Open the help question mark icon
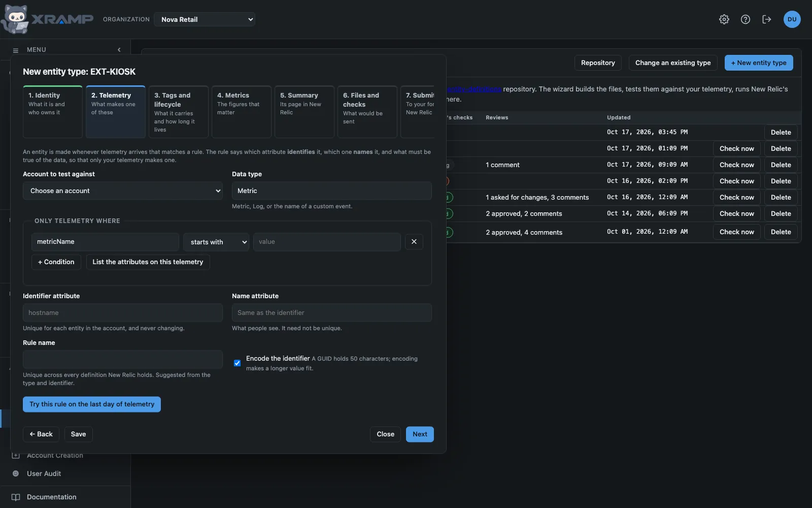Image resolution: width=812 pixels, height=508 pixels. 746,19
